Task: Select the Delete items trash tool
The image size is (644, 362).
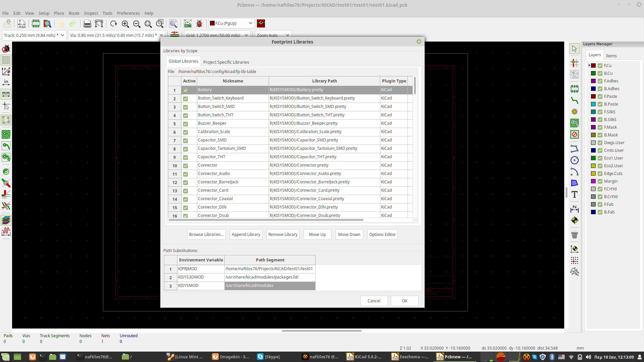Action: click(575, 235)
